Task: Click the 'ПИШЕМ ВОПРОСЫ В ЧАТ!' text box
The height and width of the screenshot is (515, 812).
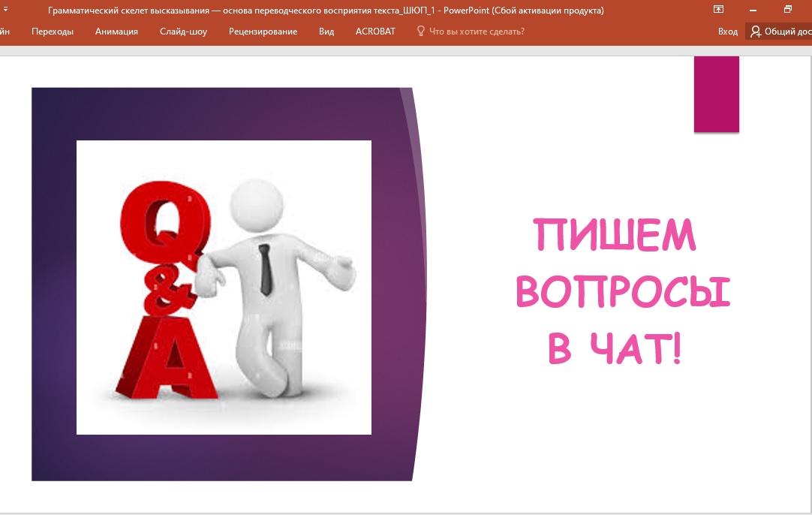Action: 623,291
